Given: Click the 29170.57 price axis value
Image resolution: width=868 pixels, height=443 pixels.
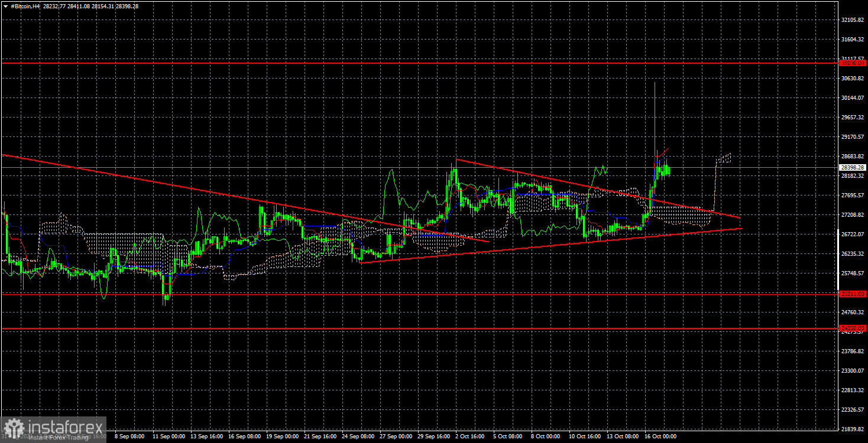Looking at the screenshot, I should (x=853, y=137).
